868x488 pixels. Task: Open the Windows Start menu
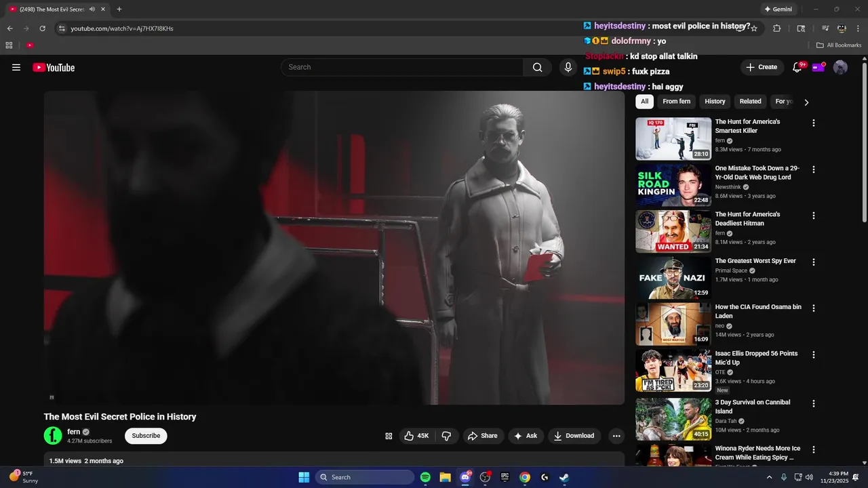[304, 477]
